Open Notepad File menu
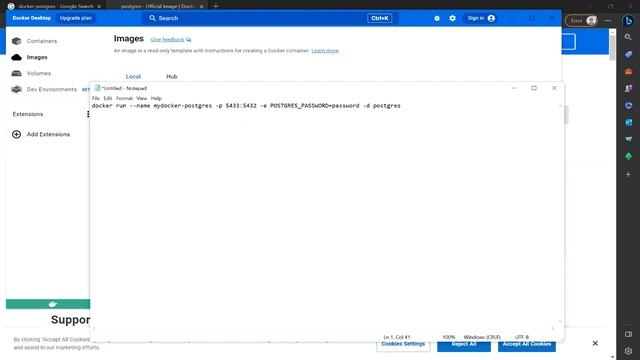This screenshot has height=360, width=640. 96,98
